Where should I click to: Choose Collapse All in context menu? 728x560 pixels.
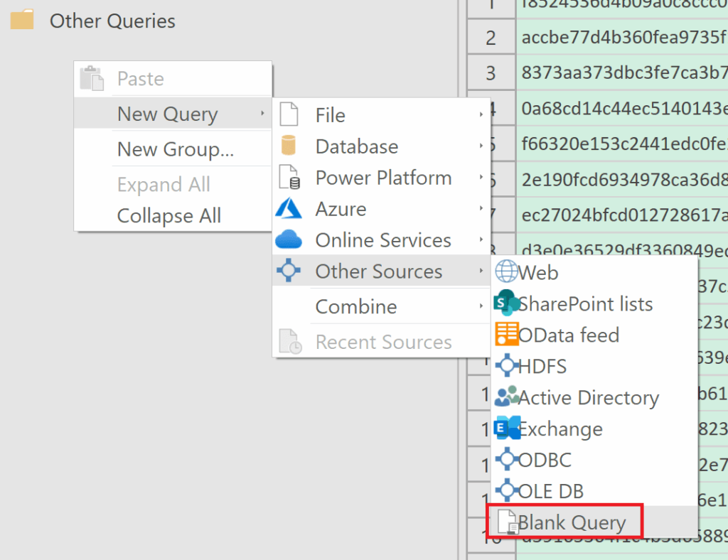point(168,215)
